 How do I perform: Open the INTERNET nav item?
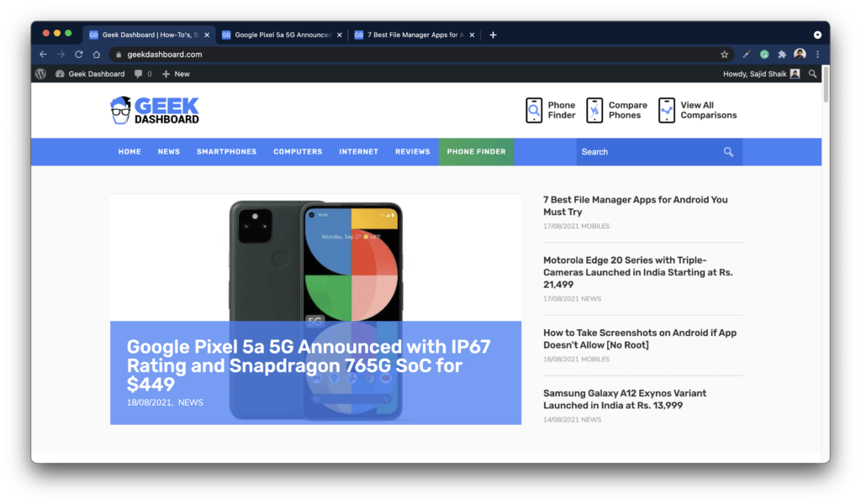358,152
